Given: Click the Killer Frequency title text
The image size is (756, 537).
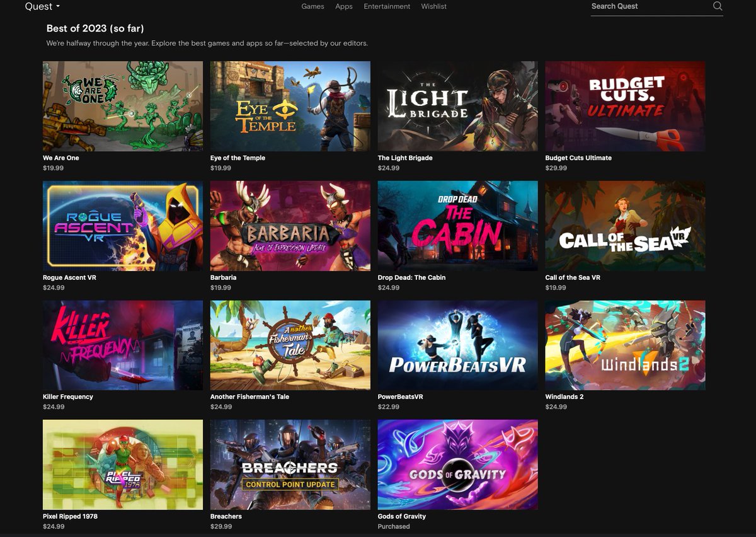Looking at the screenshot, I should (x=69, y=396).
